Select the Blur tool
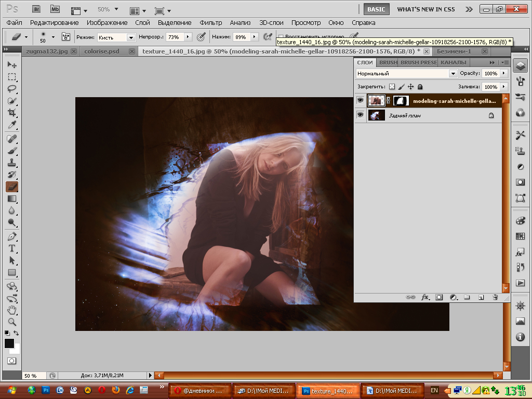Viewport: 532px width, 399px height. (12, 211)
